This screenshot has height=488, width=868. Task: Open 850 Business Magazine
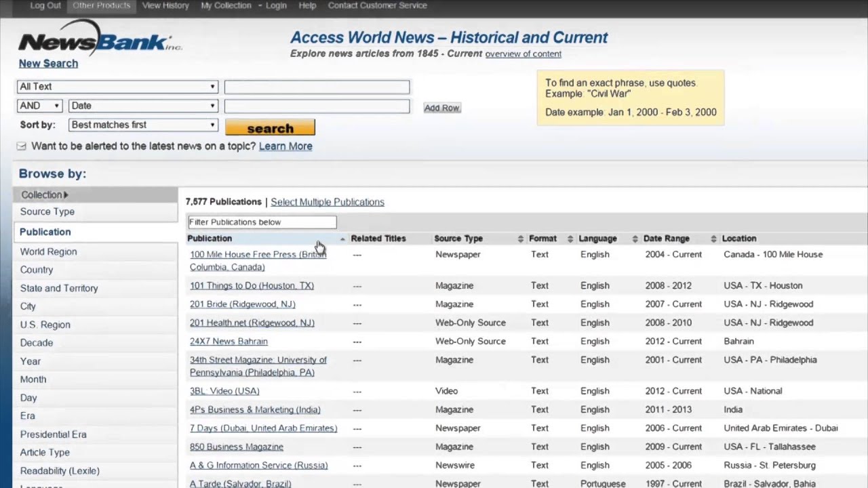click(x=237, y=447)
